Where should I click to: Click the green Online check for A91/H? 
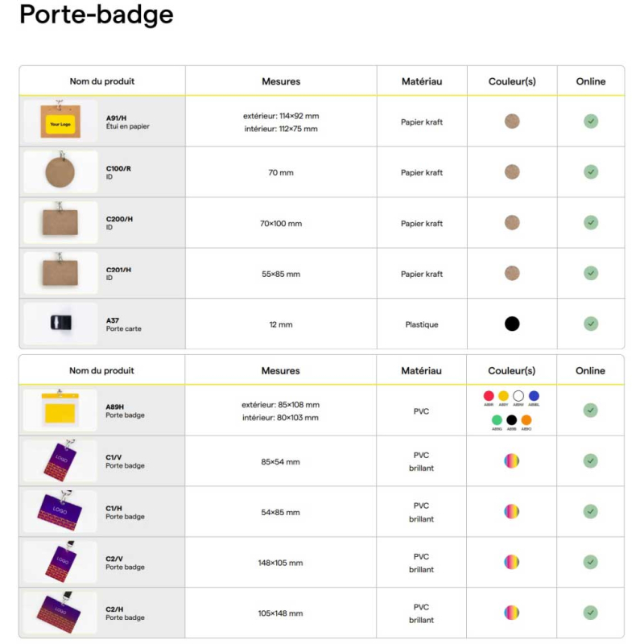591,122
